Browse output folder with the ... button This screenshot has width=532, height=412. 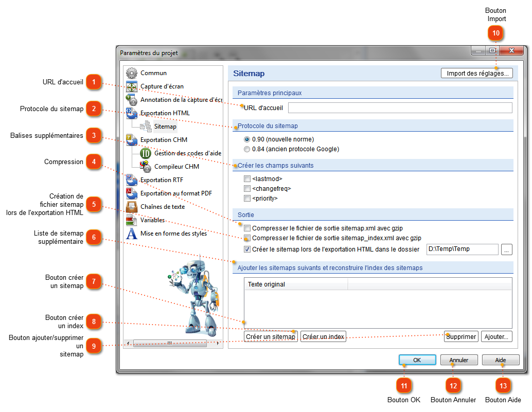507,249
